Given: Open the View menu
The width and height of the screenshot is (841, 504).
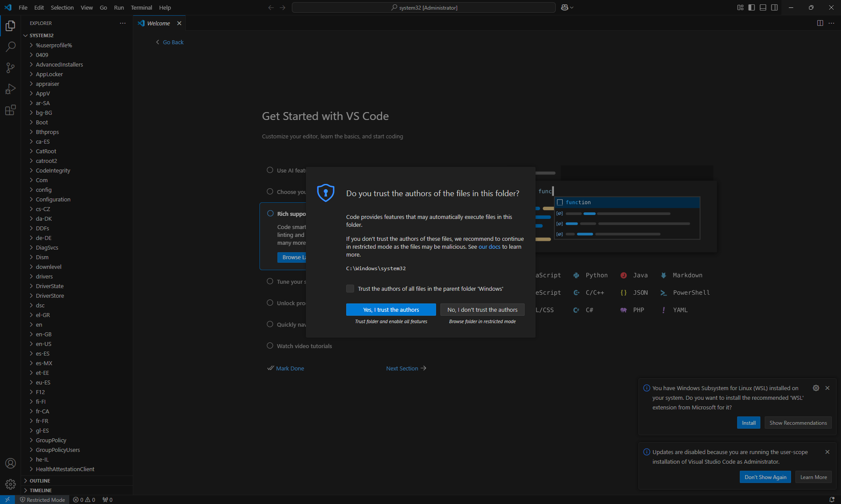Looking at the screenshot, I should click(87, 7).
